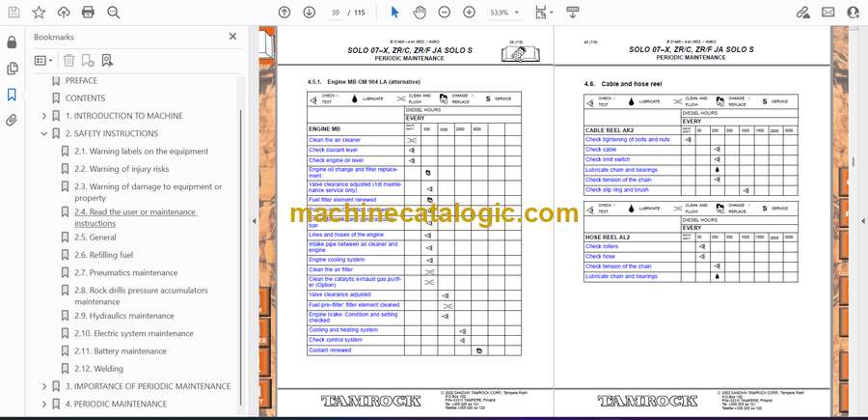Follow the 'Check limit switch' link

(x=608, y=159)
